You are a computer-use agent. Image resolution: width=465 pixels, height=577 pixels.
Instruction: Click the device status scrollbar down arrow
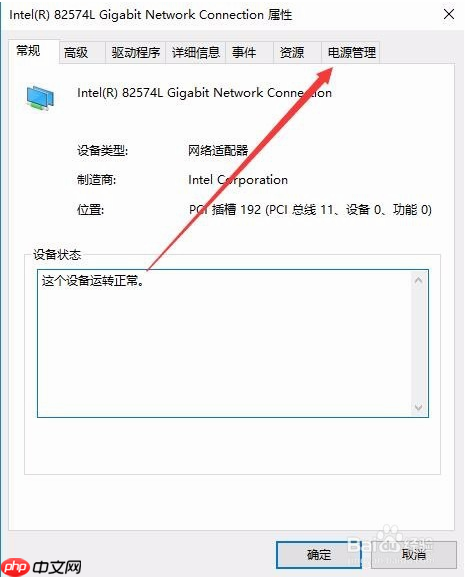click(x=418, y=407)
